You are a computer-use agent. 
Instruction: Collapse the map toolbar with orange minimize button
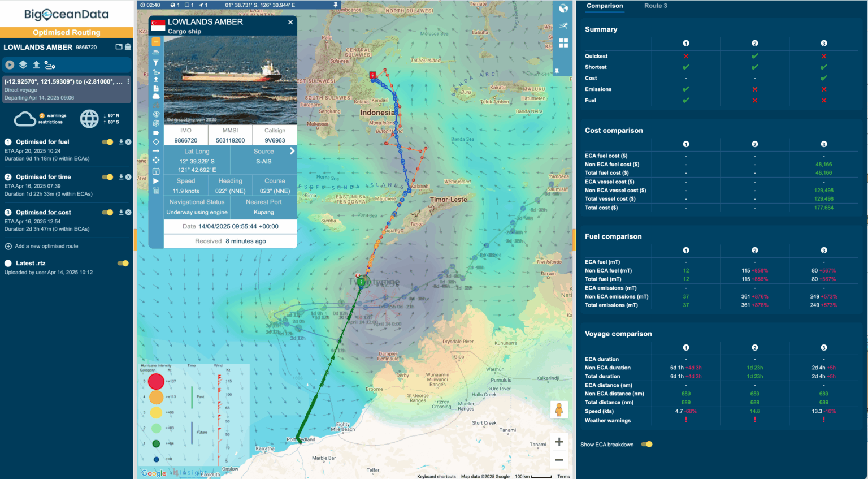[x=157, y=42]
